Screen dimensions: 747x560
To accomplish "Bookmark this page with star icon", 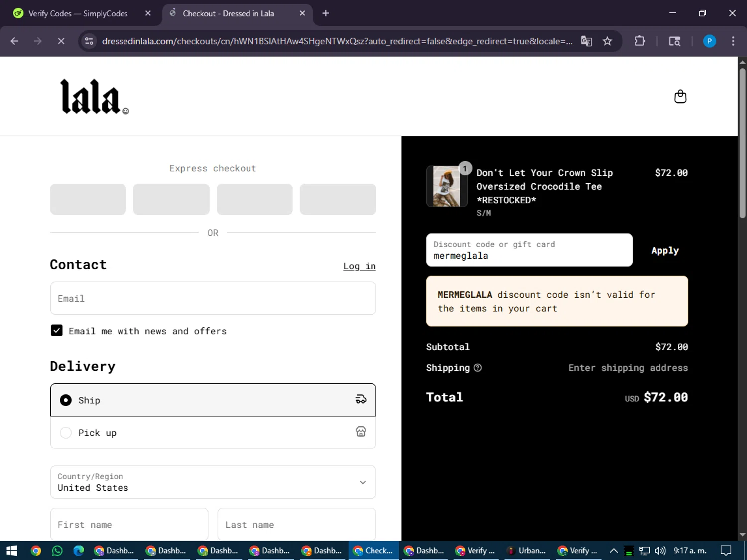I will tap(607, 41).
